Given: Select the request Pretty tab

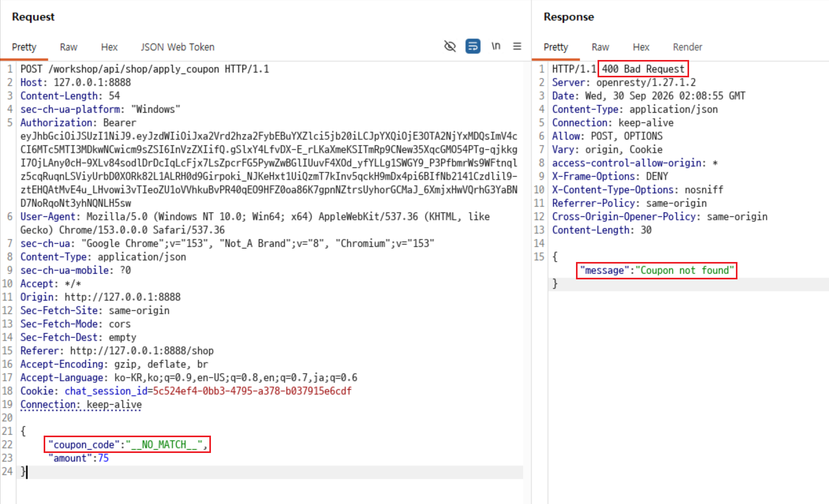Looking at the screenshot, I should [x=24, y=47].
